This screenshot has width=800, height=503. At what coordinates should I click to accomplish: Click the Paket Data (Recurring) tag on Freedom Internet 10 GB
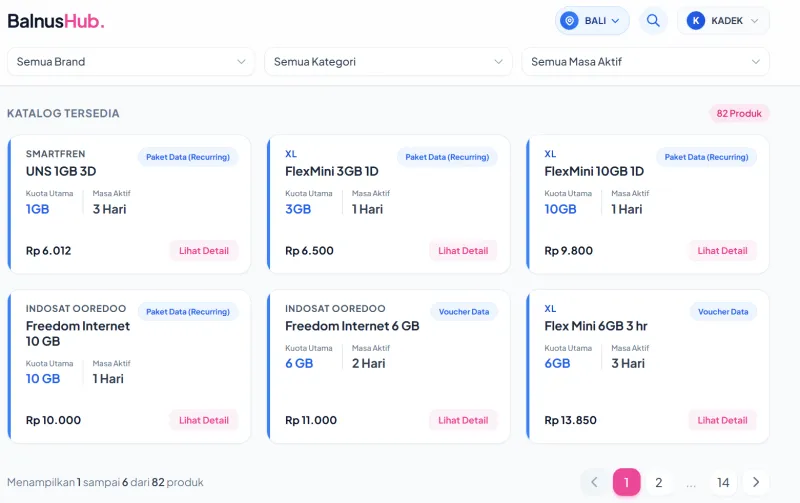[x=188, y=312]
